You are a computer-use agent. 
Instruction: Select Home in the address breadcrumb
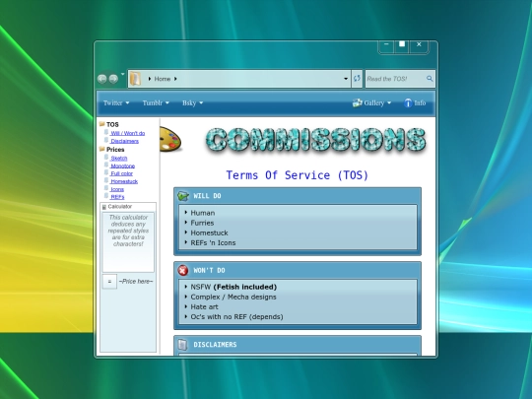(163, 79)
